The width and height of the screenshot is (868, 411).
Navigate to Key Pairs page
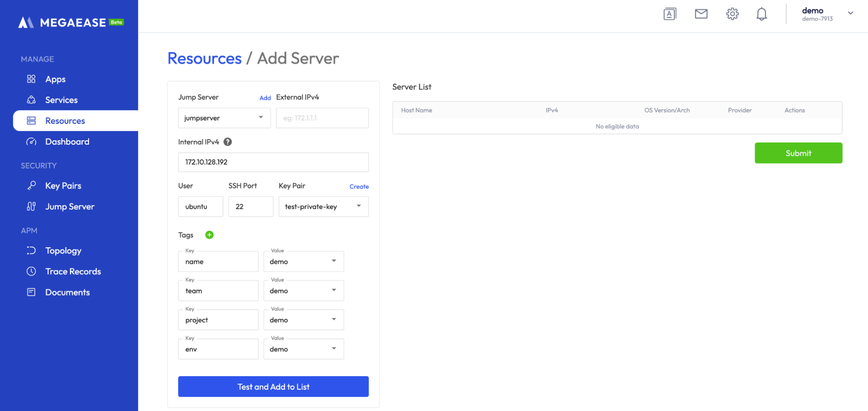tap(63, 186)
